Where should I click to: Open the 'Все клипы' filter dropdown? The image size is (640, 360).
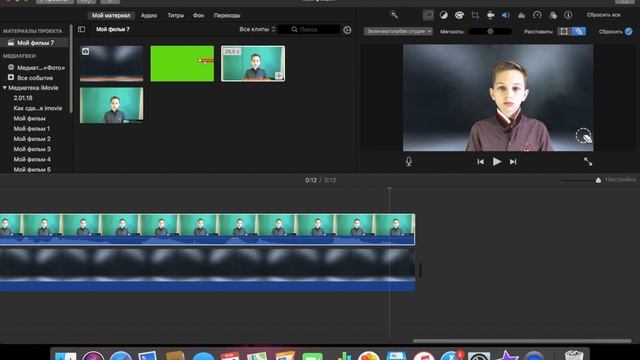(x=258, y=29)
